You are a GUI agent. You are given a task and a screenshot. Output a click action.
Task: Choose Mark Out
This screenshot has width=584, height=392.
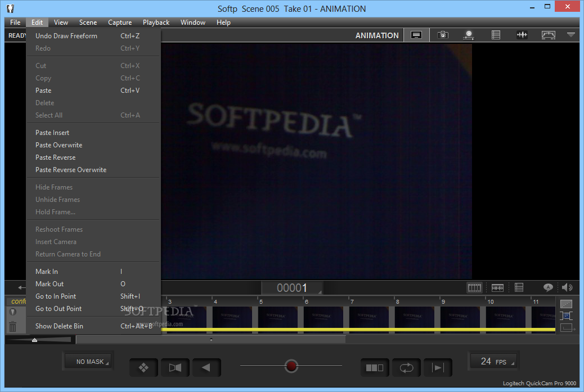[93, 283]
